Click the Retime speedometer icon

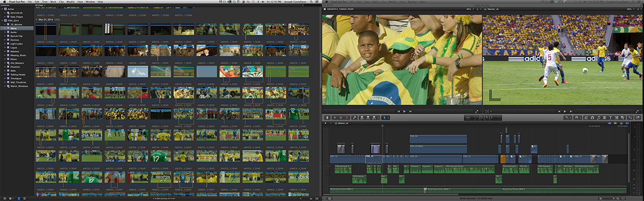(x=576, y=117)
